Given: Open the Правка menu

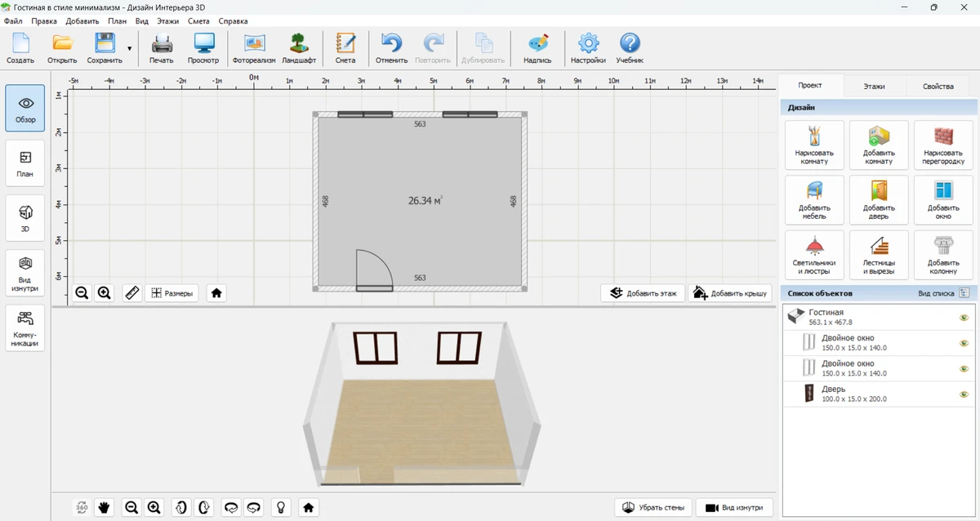Looking at the screenshot, I should (44, 21).
